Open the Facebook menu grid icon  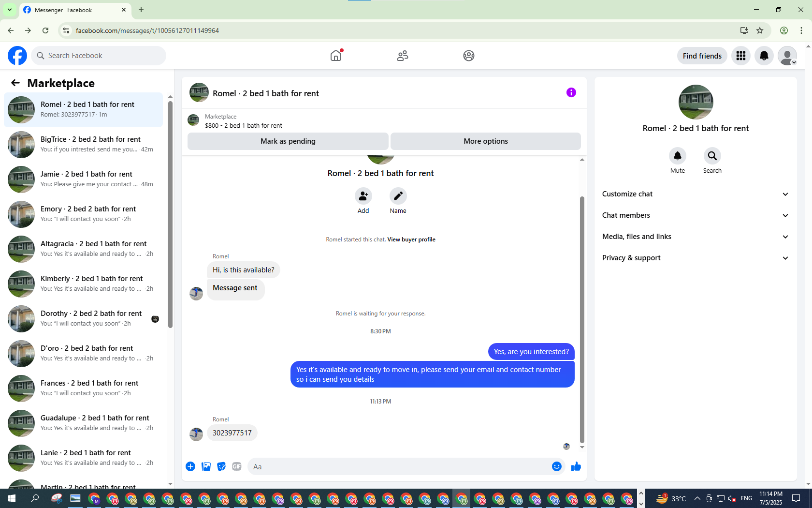click(741, 56)
